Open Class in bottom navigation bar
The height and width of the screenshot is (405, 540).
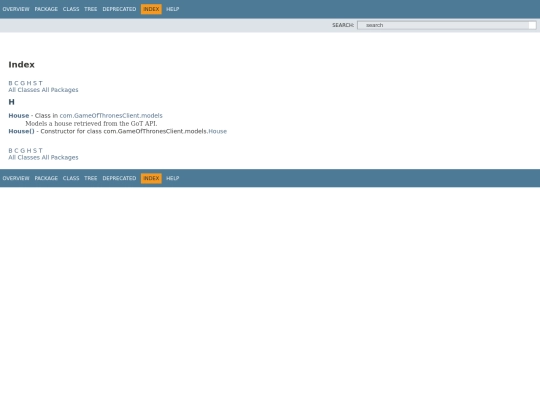(x=71, y=178)
